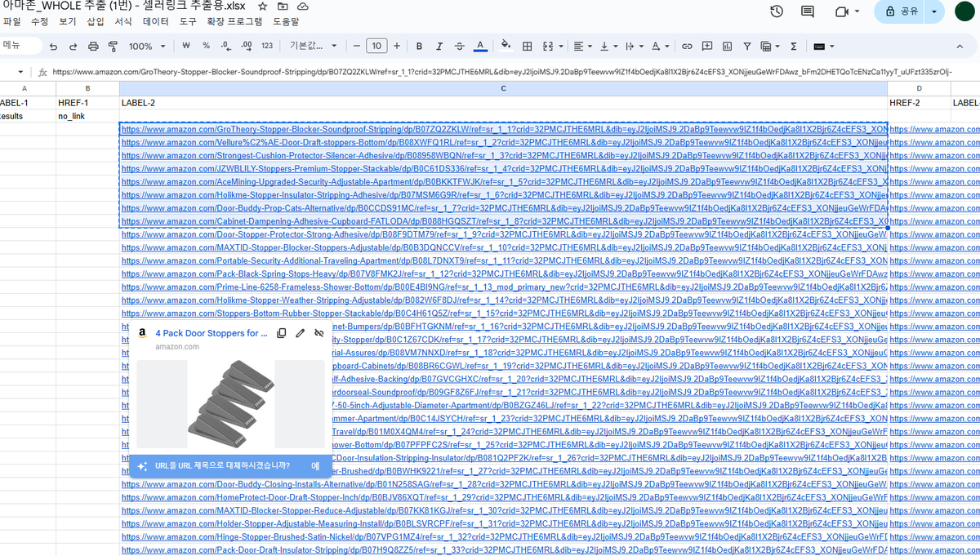Star this document
This screenshot has width=980, height=556.
[x=265, y=7]
